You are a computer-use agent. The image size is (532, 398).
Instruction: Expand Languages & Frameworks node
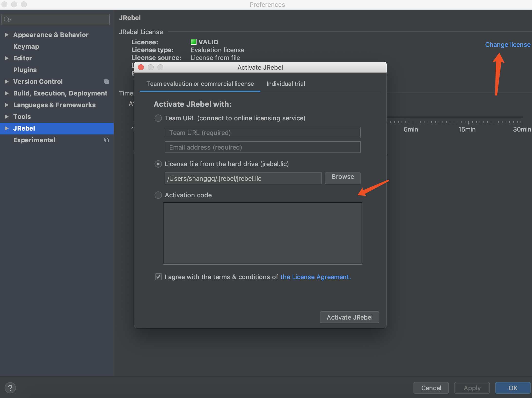(x=7, y=105)
